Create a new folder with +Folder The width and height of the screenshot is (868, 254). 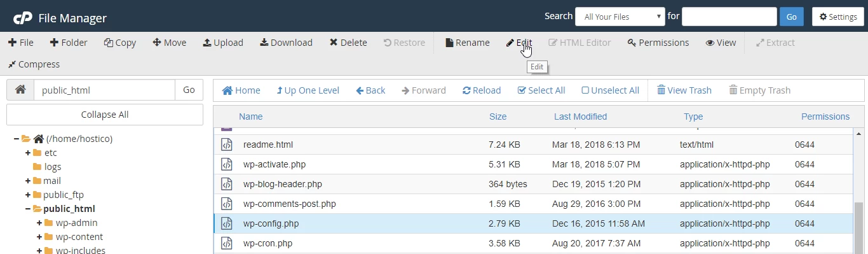[x=69, y=43]
